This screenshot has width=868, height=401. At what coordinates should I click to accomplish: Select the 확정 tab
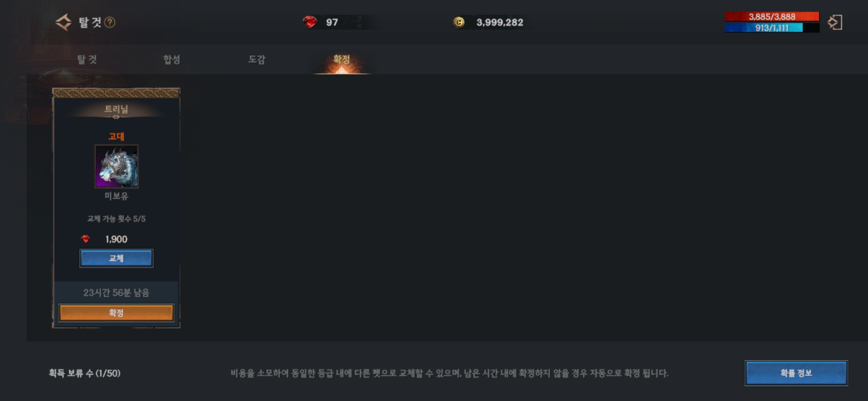pyautogui.click(x=342, y=59)
